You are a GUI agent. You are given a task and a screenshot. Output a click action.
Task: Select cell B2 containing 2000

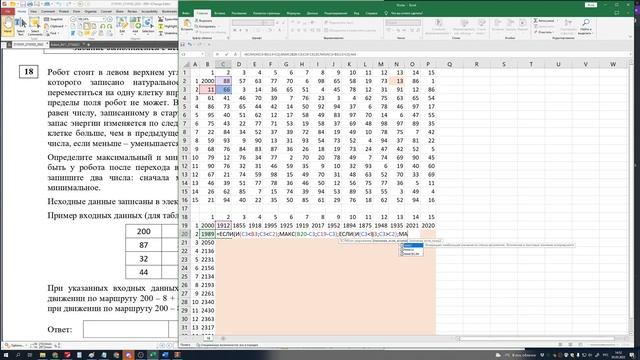coord(207,81)
